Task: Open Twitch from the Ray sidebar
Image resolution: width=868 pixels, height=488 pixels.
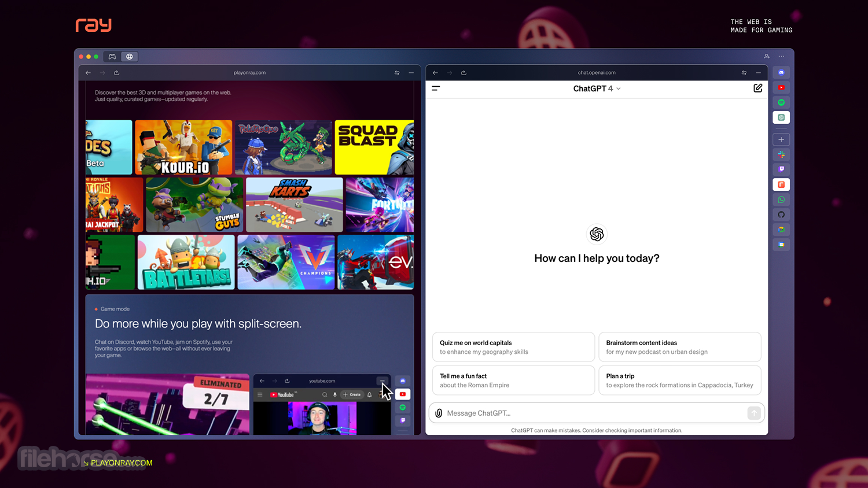Action: pyautogui.click(x=781, y=169)
